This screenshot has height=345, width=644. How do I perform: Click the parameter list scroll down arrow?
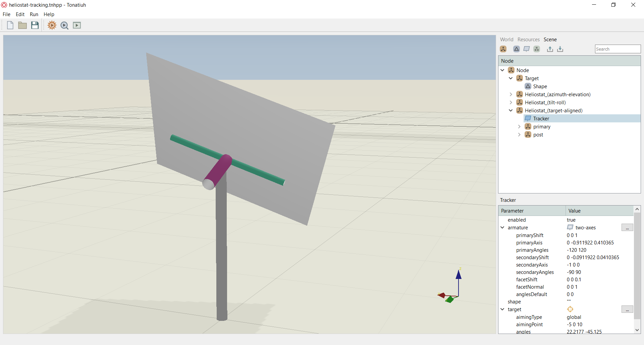(x=637, y=330)
